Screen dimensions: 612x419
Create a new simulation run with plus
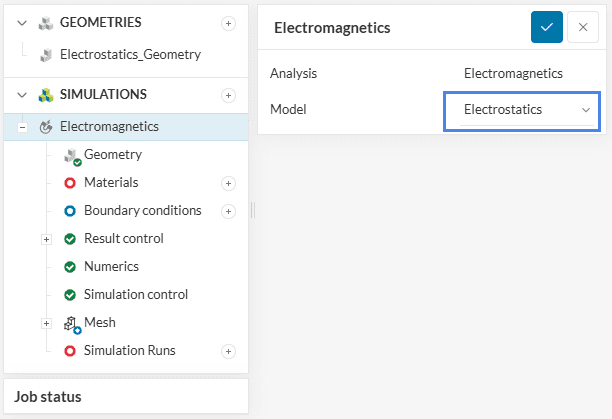228,351
